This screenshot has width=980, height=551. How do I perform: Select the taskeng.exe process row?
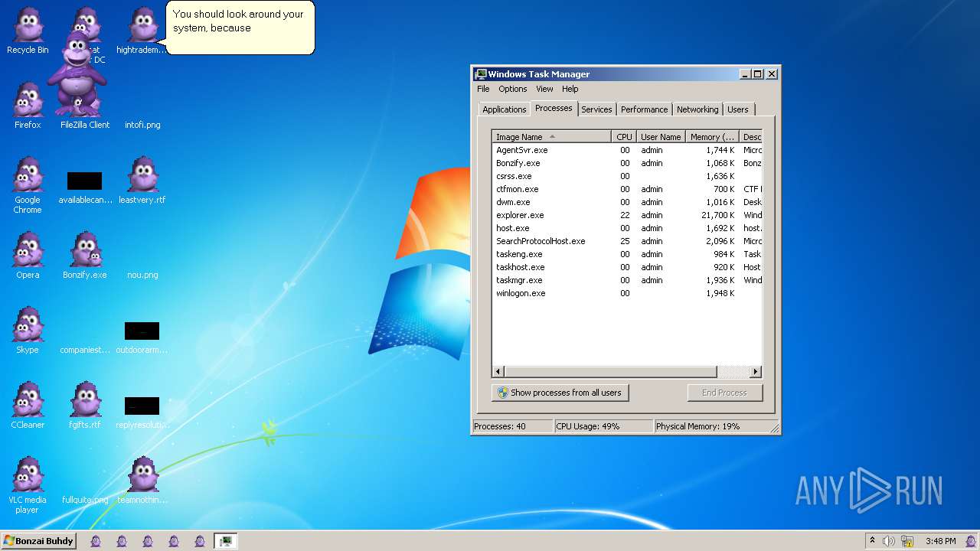[x=627, y=254]
